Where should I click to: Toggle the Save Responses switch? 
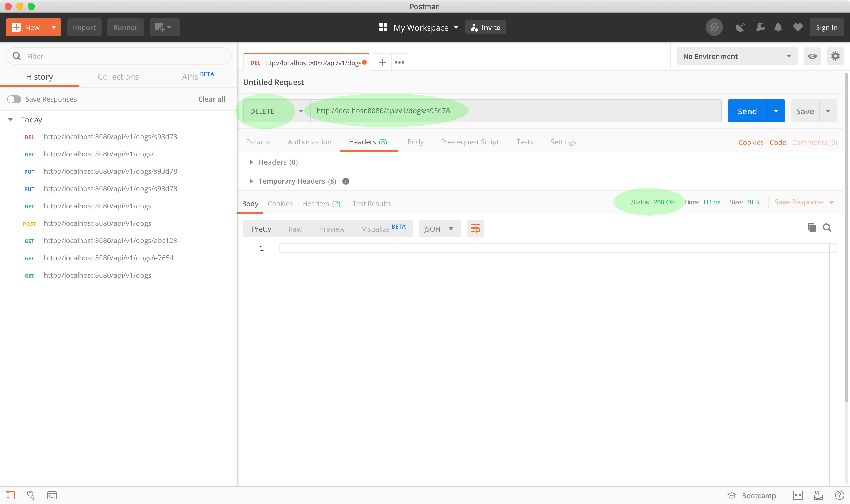pyautogui.click(x=14, y=99)
